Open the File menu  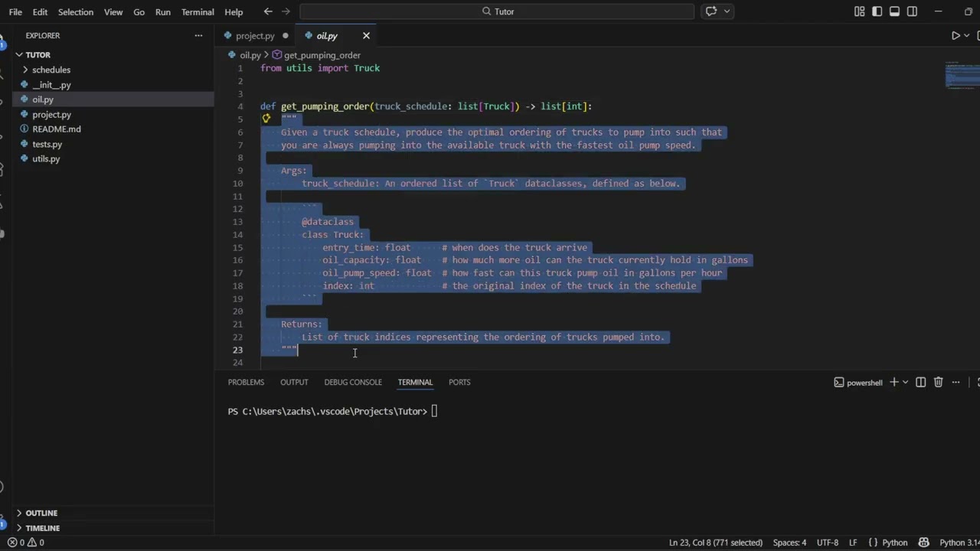pos(15,11)
